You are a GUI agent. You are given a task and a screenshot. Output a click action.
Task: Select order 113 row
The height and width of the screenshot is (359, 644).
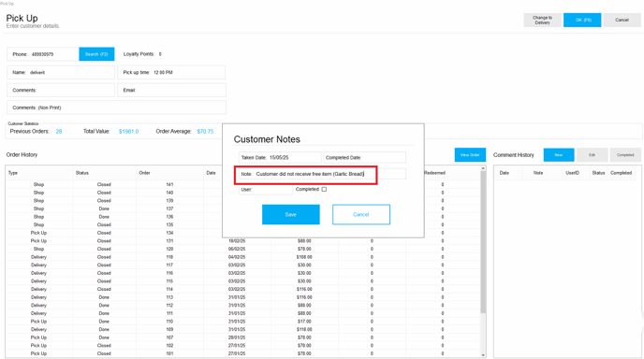242,297
